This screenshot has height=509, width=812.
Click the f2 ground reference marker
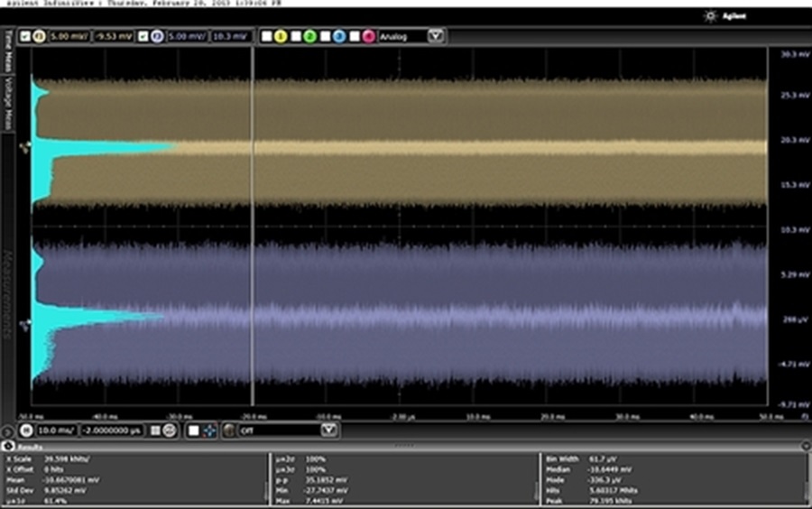pyautogui.click(x=24, y=325)
